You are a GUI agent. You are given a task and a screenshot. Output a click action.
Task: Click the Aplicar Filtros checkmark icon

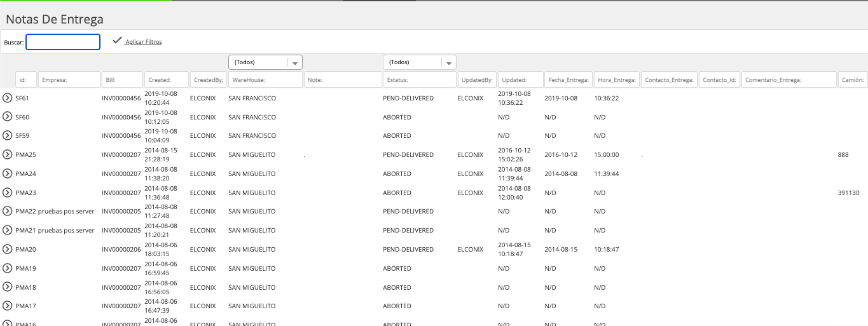(x=117, y=41)
